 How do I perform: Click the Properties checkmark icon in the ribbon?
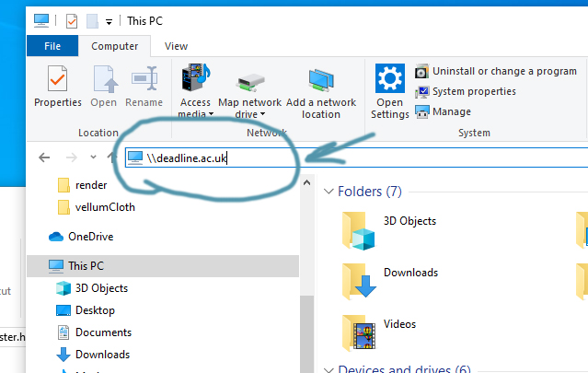coord(57,78)
